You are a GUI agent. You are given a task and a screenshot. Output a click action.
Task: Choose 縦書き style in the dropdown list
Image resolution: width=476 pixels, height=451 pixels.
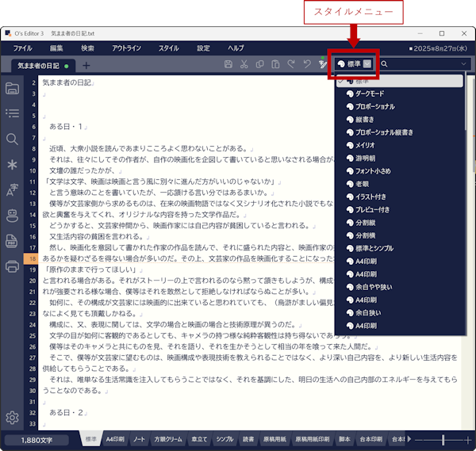coord(366,120)
